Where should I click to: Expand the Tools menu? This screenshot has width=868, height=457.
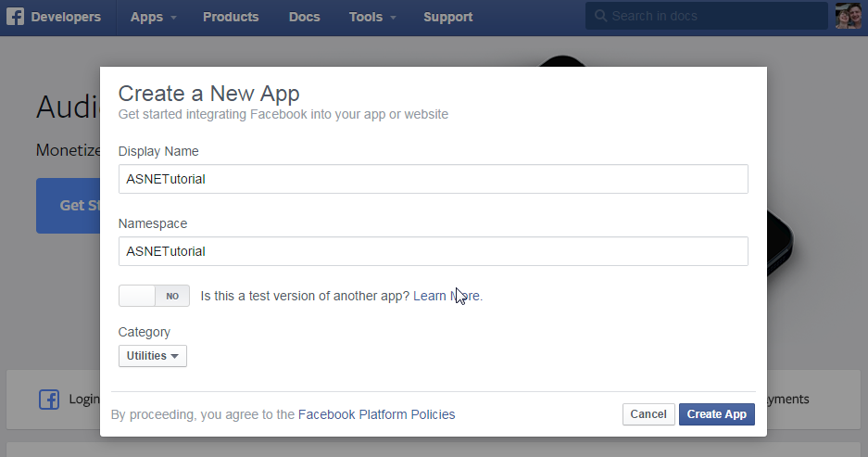tap(372, 17)
